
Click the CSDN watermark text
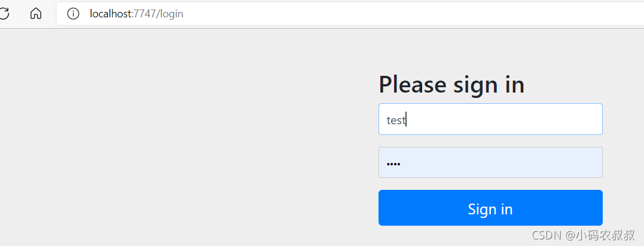583,235
